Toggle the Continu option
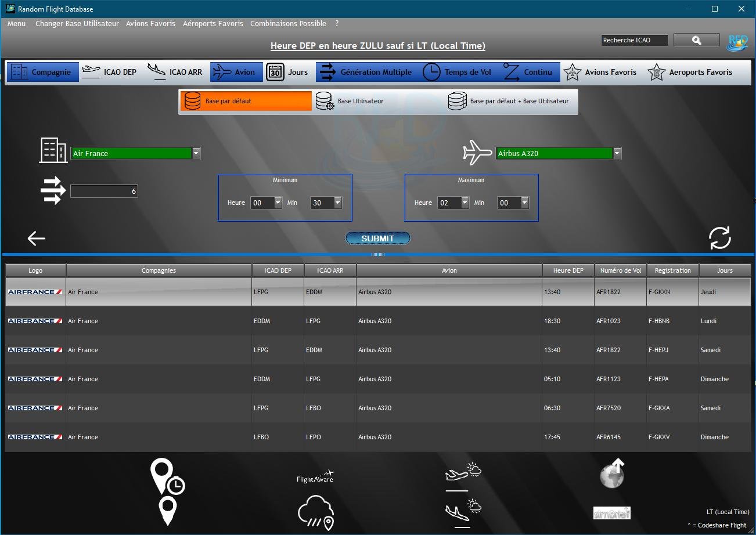The image size is (756, 535). coord(528,72)
